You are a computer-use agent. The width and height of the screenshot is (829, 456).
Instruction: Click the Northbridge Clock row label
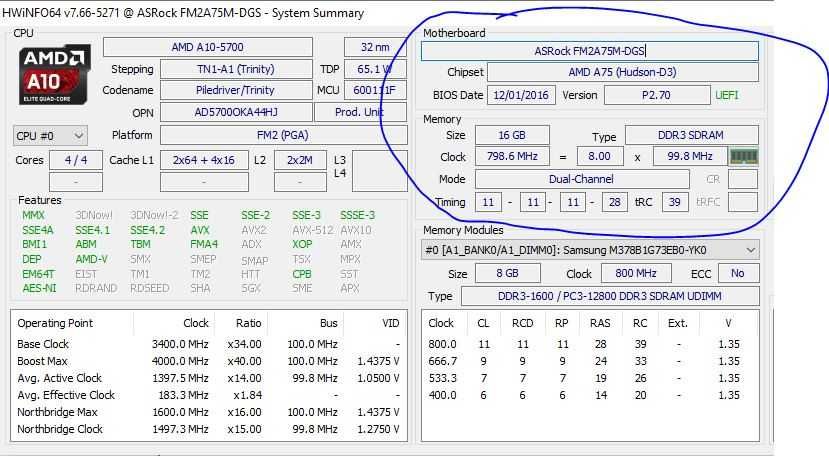point(60,429)
